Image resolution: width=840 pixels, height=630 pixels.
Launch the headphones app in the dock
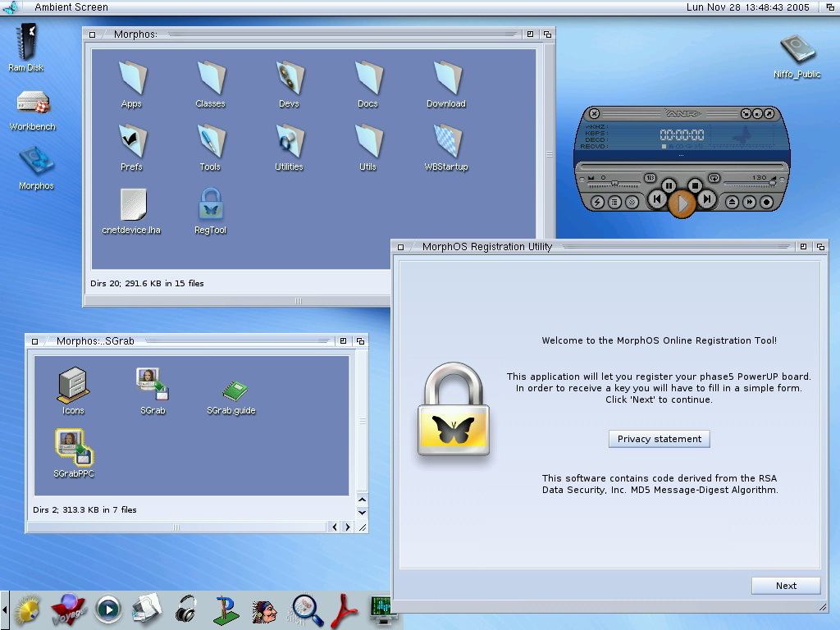(187, 609)
